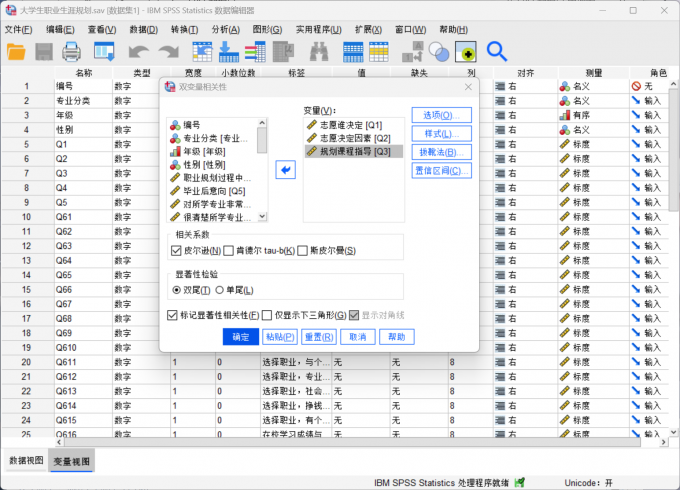Image resolution: width=680 pixels, height=490 pixels.
Task: Click the Redo arrow icon
Action: [x=167, y=51]
